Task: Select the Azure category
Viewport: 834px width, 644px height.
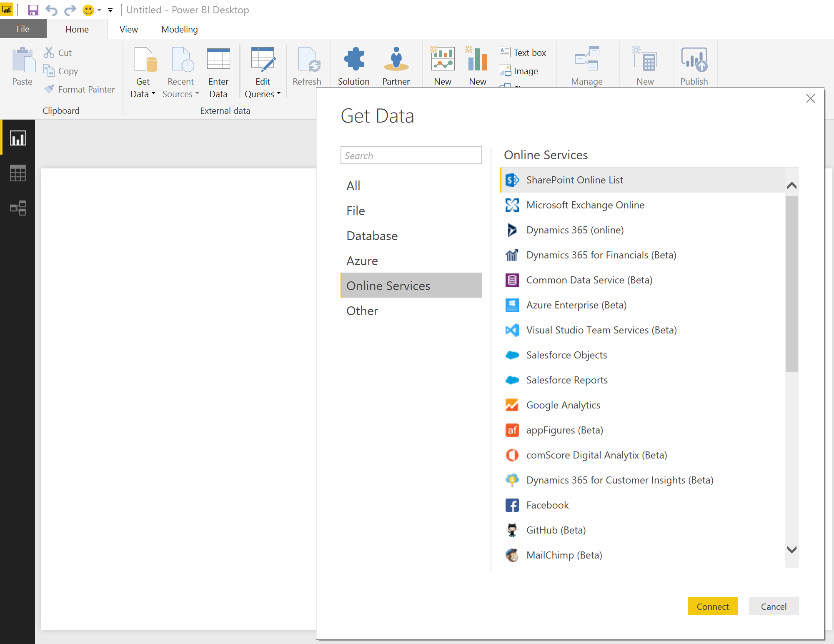Action: (x=411, y=261)
